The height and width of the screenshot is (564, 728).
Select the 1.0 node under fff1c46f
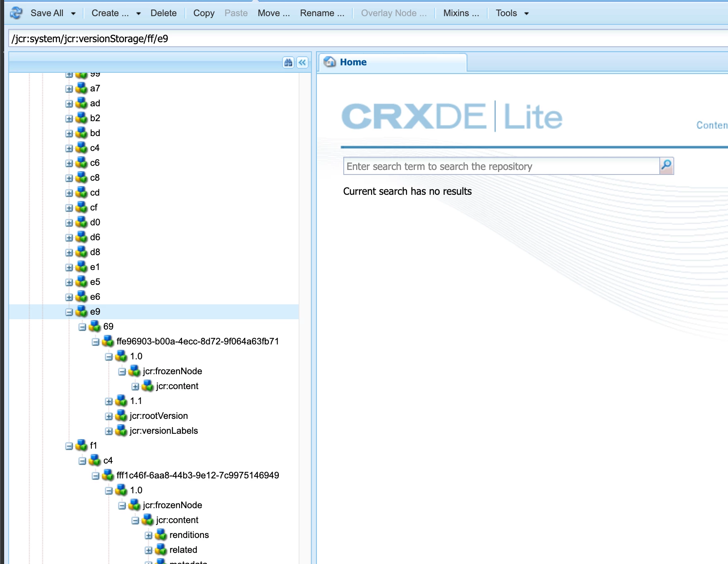[136, 490]
